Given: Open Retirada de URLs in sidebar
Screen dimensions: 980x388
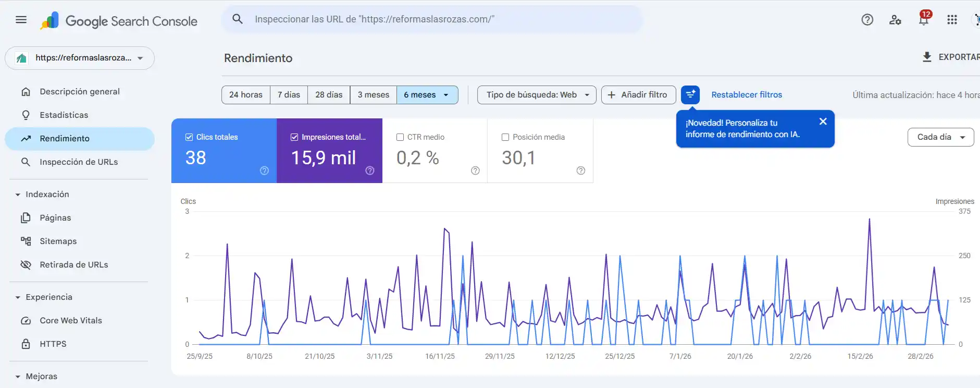Looking at the screenshot, I should (x=80, y=265).
